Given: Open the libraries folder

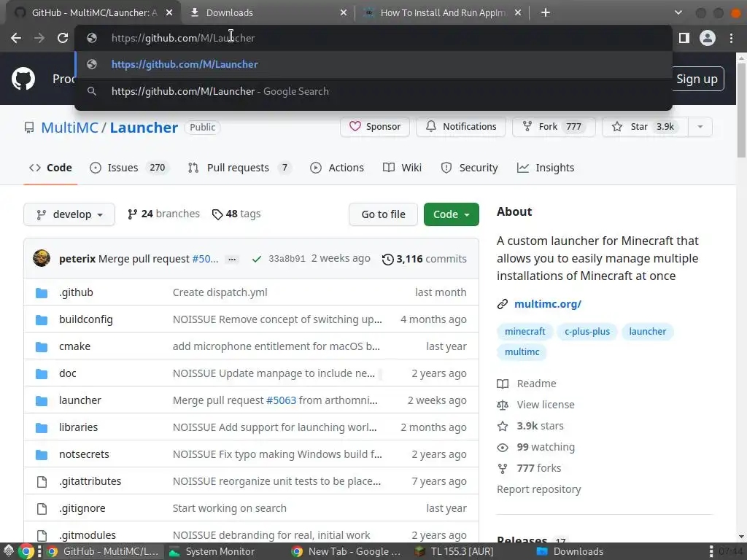Looking at the screenshot, I should coord(78,427).
